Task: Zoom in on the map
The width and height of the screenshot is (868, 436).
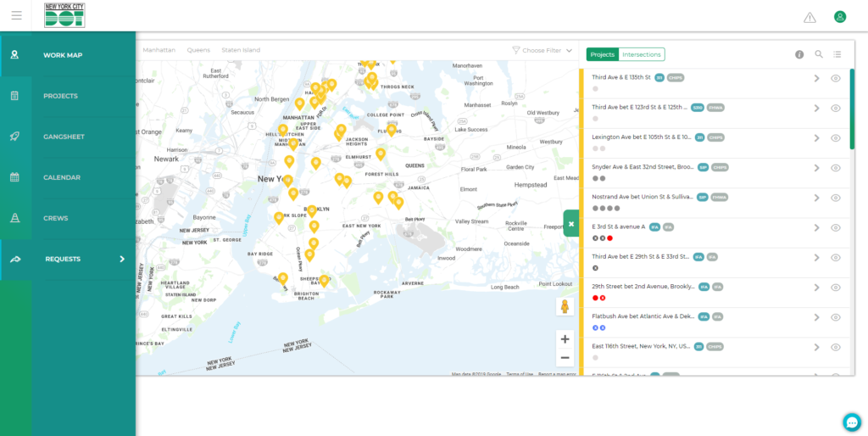Action: (565, 338)
